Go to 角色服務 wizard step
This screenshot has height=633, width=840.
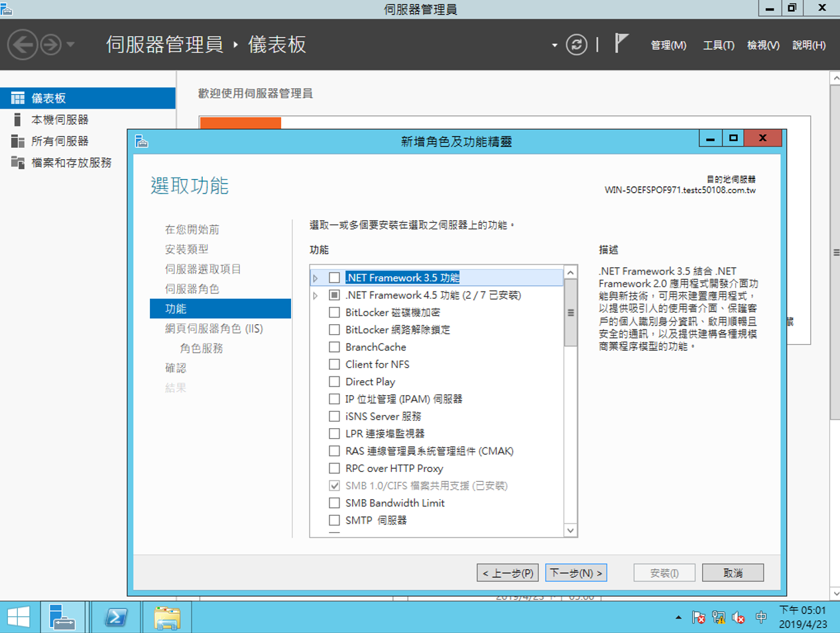click(202, 348)
